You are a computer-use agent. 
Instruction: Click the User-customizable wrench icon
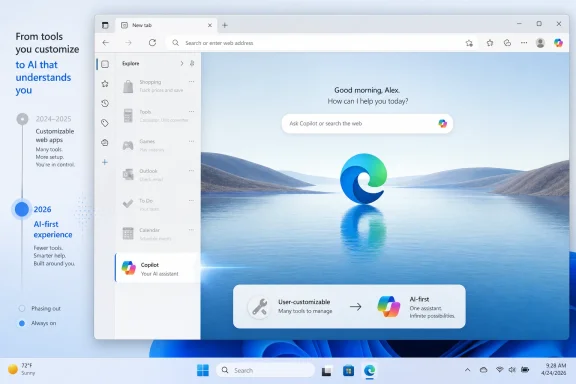tap(259, 307)
